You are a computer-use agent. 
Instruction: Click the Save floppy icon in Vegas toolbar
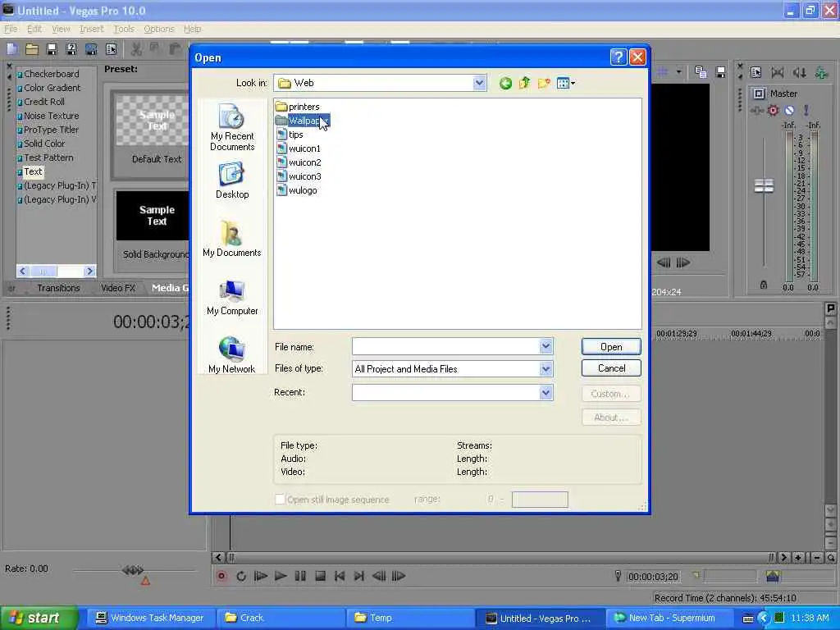52,49
